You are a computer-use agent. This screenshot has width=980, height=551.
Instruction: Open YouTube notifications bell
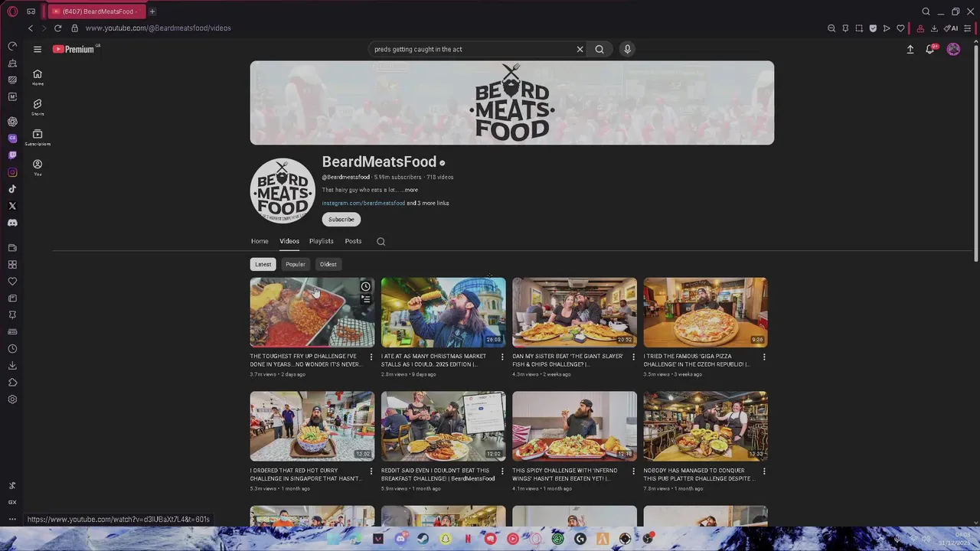(x=930, y=49)
